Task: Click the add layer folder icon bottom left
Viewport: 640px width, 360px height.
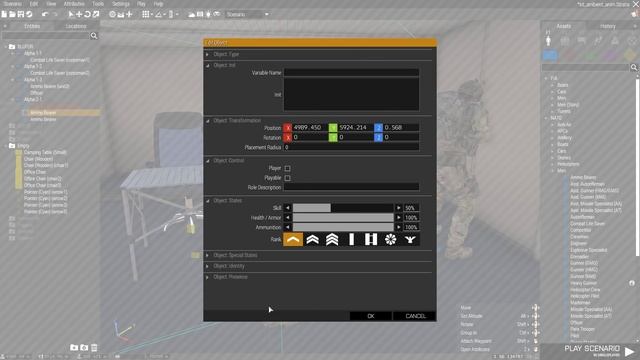Action: coord(74,348)
